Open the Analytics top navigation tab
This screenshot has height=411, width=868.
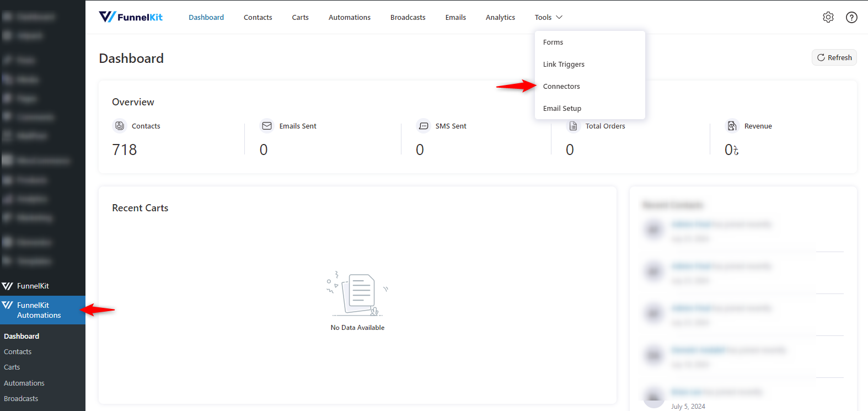(x=500, y=17)
